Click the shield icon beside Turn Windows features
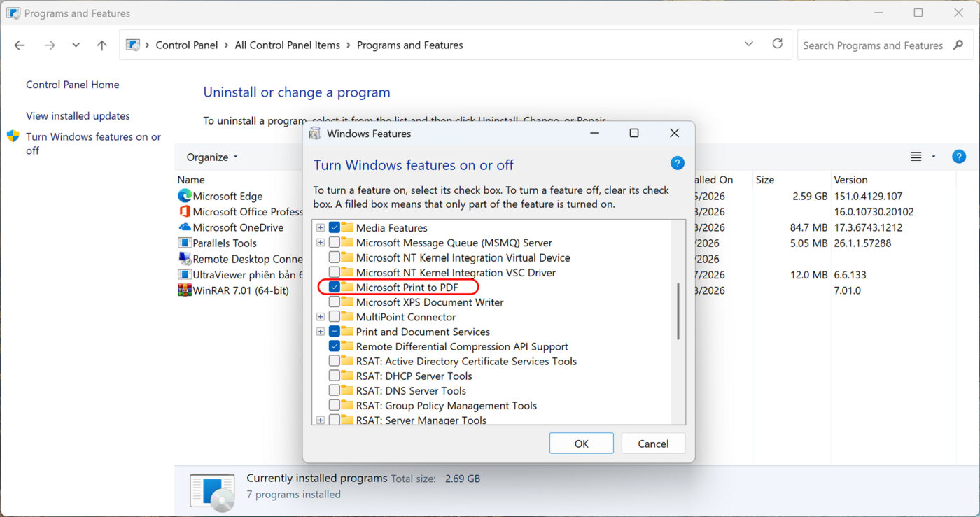The width and height of the screenshot is (980, 517). [13, 136]
